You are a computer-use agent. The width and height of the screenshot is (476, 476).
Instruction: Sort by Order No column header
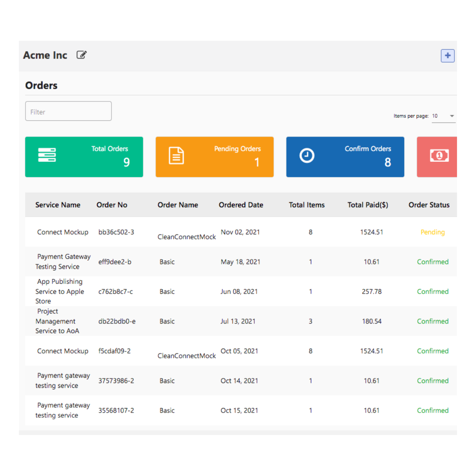tap(112, 205)
